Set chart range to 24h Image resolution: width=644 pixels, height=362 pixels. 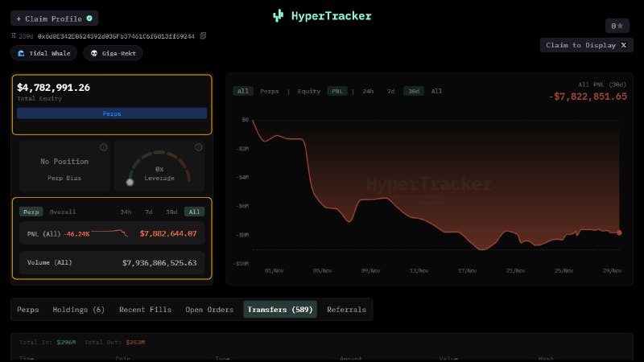(368, 91)
